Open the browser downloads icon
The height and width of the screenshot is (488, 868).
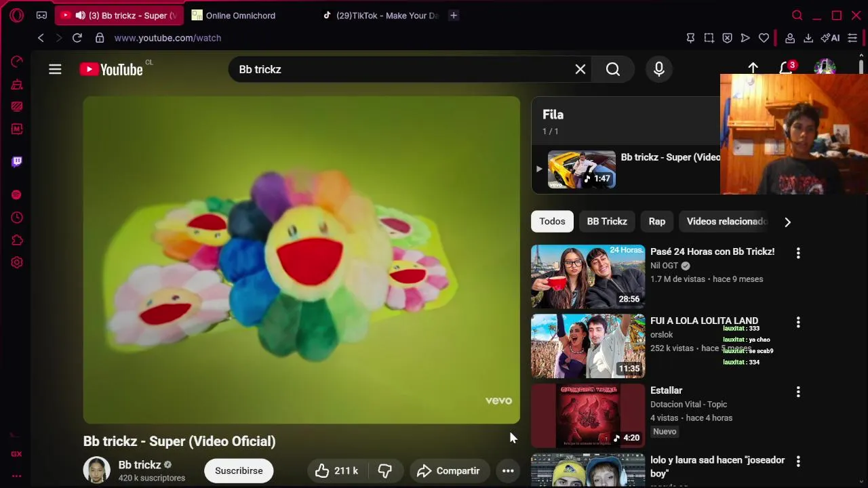808,38
